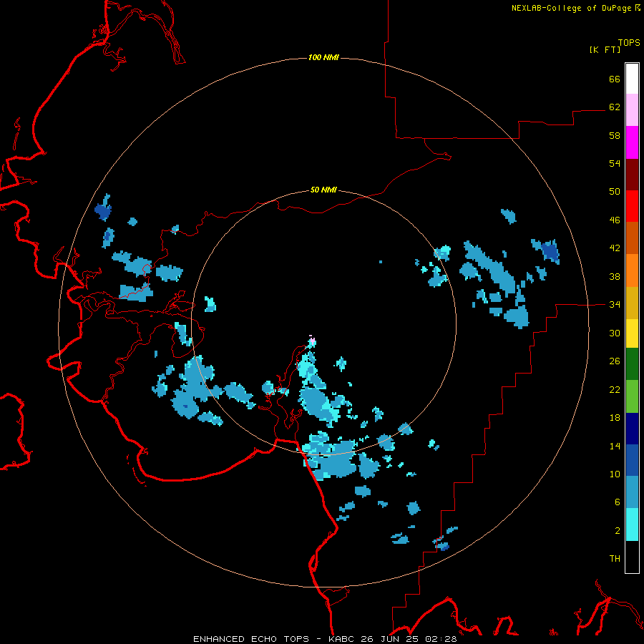Click the 62 value on the scale
The image size is (644, 644).
pyautogui.click(x=615, y=107)
